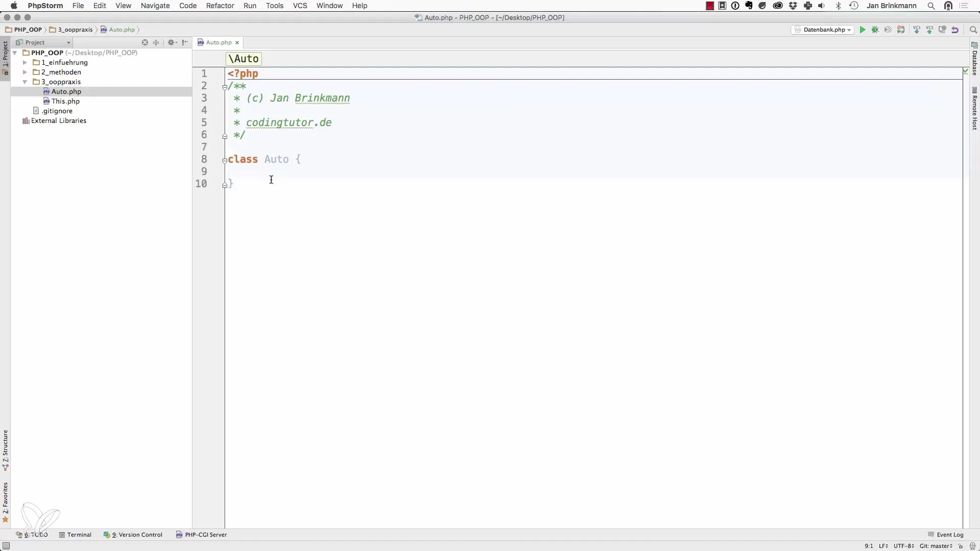
Task: Open the UTF-8 encoding selector
Action: (903, 546)
